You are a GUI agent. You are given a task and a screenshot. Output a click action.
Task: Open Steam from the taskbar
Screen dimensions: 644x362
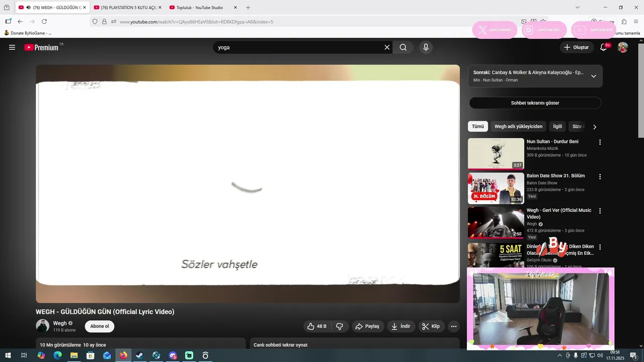(x=139, y=355)
